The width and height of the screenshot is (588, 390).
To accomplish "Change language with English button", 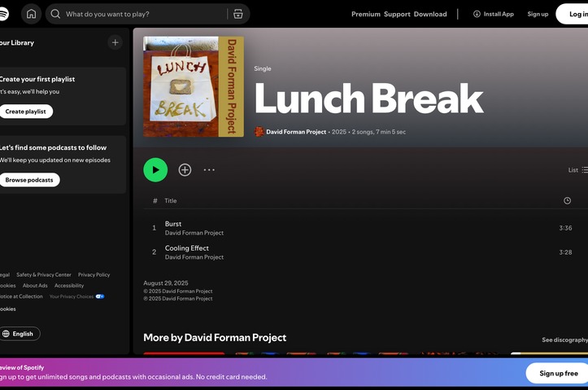I will pyautogui.click(x=20, y=334).
